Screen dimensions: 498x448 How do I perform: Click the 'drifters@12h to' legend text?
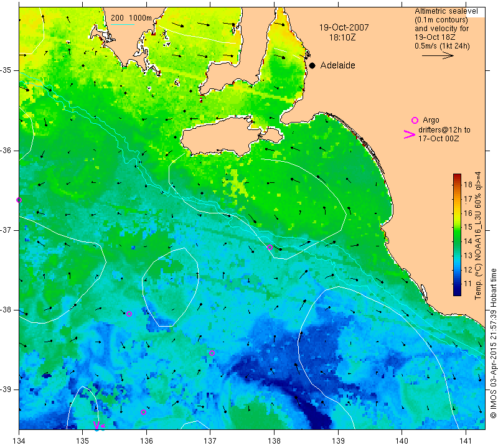tap(444, 130)
